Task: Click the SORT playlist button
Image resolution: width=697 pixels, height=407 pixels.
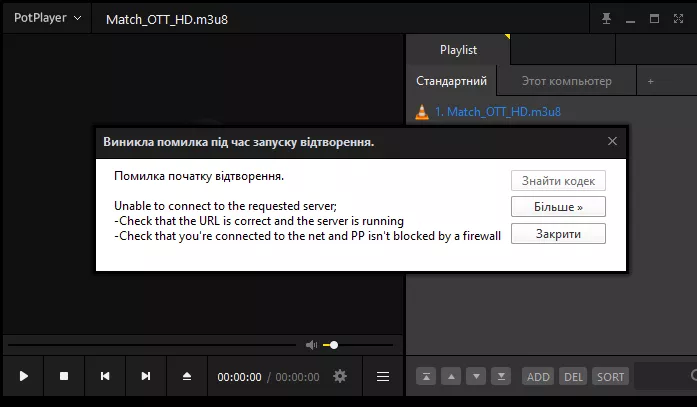Action: click(x=610, y=377)
